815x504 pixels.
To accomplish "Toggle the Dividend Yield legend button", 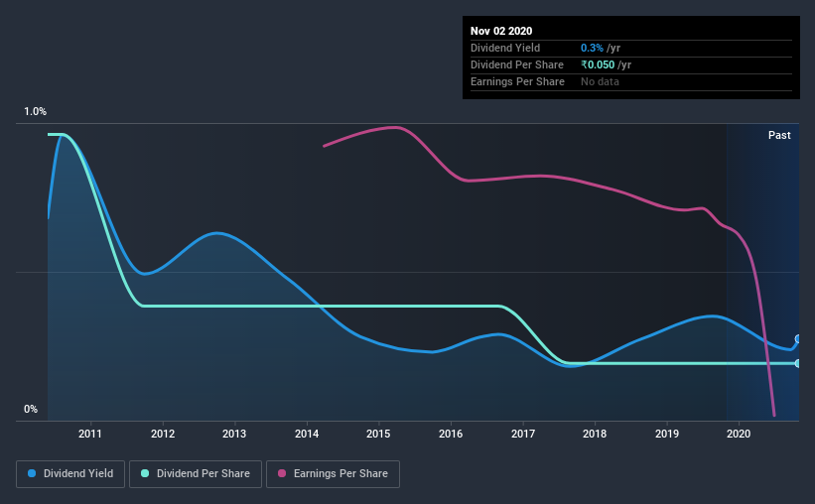I will 70,474.
